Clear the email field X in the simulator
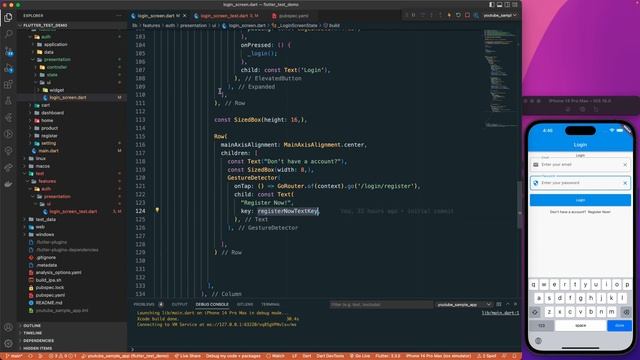The height and width of the screenshot is (360, 640). point(625,165)
